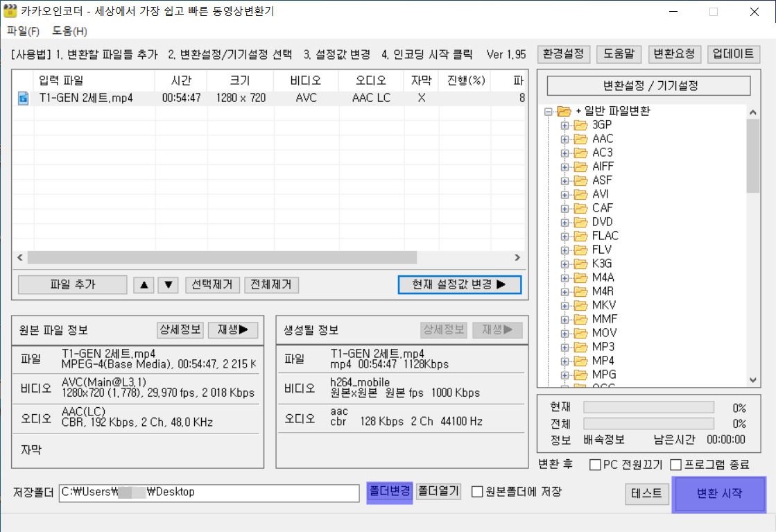Click the 비디오 column header
This screenshot has width=776, height=532.
point(306,80)
